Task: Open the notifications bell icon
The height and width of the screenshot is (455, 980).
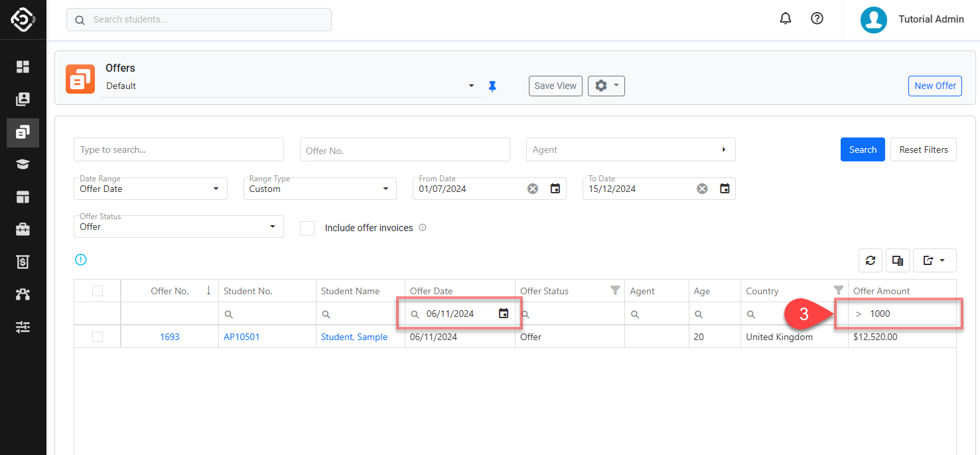Action: coord(786,19)
